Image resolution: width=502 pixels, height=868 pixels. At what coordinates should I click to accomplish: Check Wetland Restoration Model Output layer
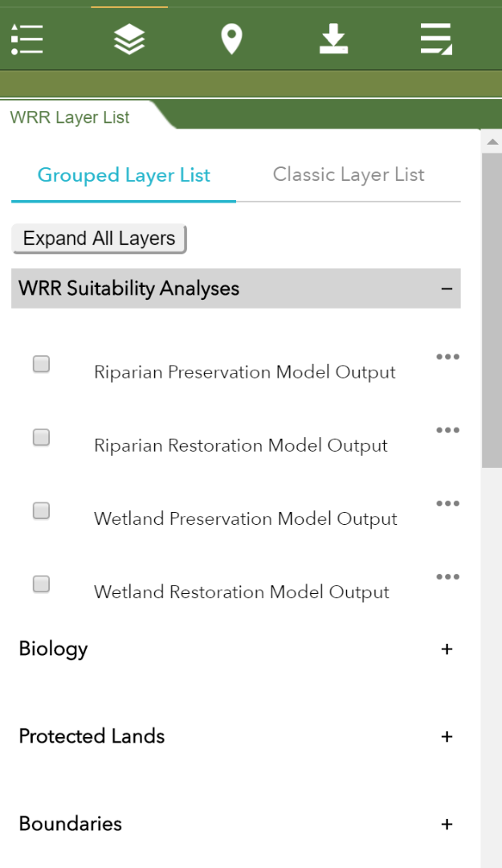click(41, 583)
